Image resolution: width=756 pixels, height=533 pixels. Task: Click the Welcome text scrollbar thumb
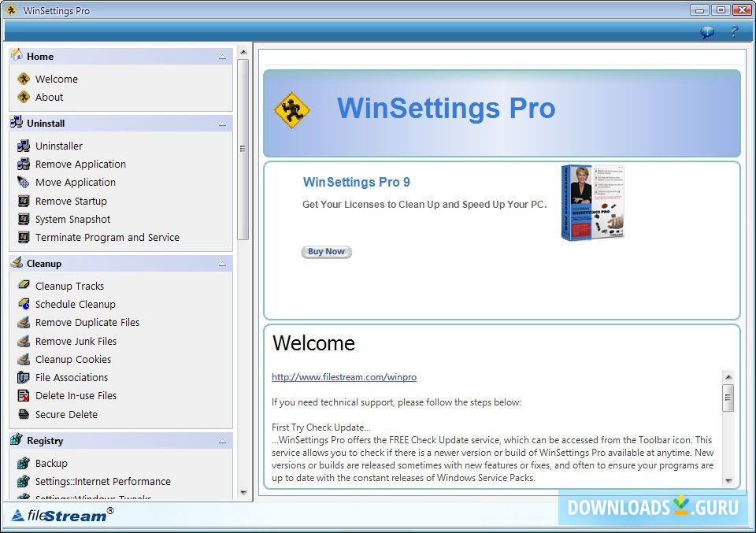[x=728, y=398]
